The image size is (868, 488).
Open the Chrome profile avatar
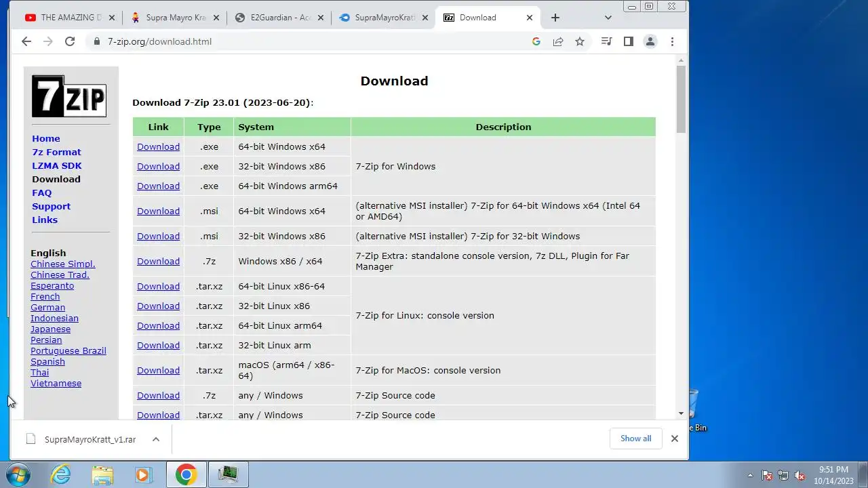(x=650, y=41)
